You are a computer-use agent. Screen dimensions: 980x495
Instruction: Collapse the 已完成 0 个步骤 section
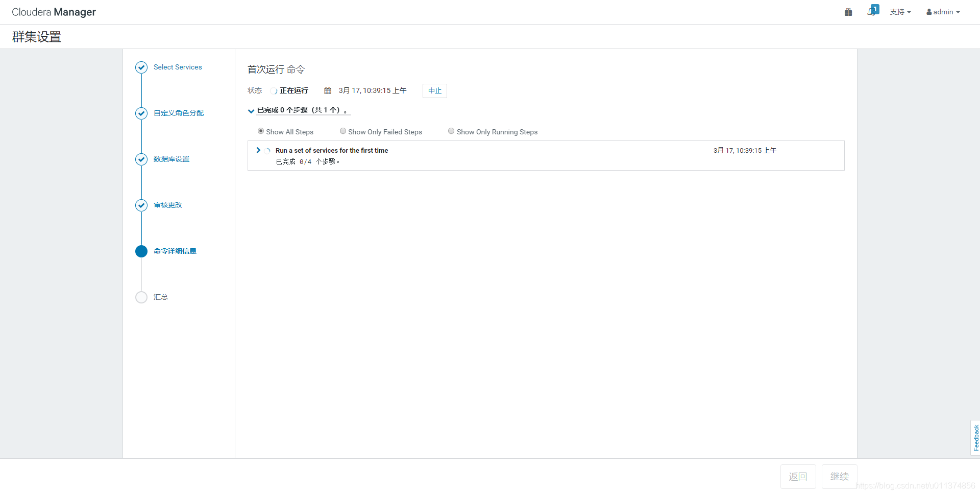(251, 110)
